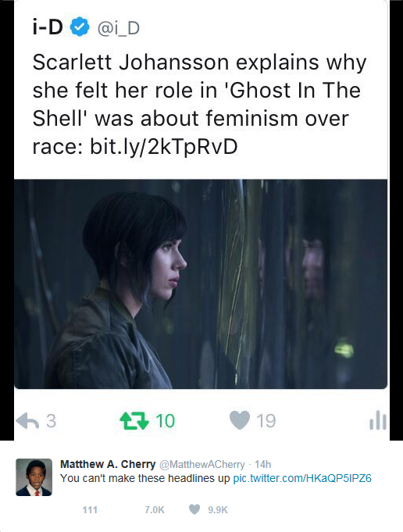Click the blue verified badge next to i-D
The image size is (403, 532).
pyautogui.click(x=80, y=27)
